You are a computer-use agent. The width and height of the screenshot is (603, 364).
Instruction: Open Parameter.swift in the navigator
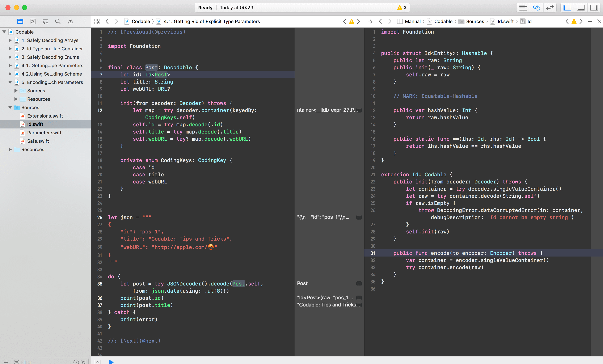click(44, 133)
